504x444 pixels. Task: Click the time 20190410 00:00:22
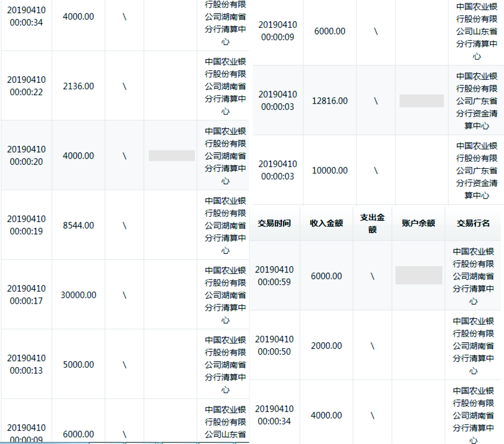[26, 86]
